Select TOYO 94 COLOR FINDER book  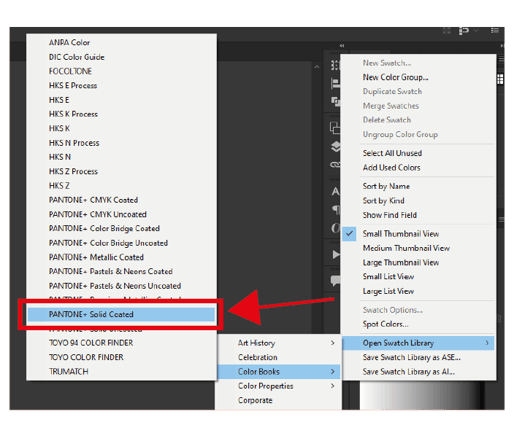[91, 343]
